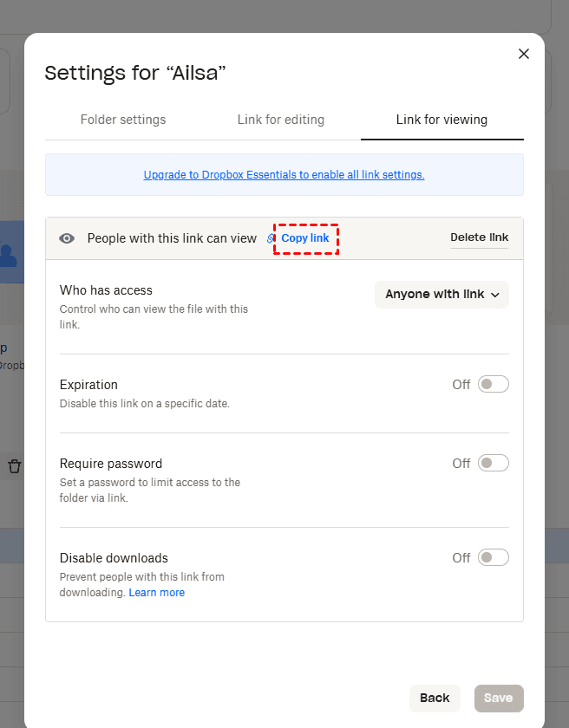Click the Who has access heading

click(106, 290)
